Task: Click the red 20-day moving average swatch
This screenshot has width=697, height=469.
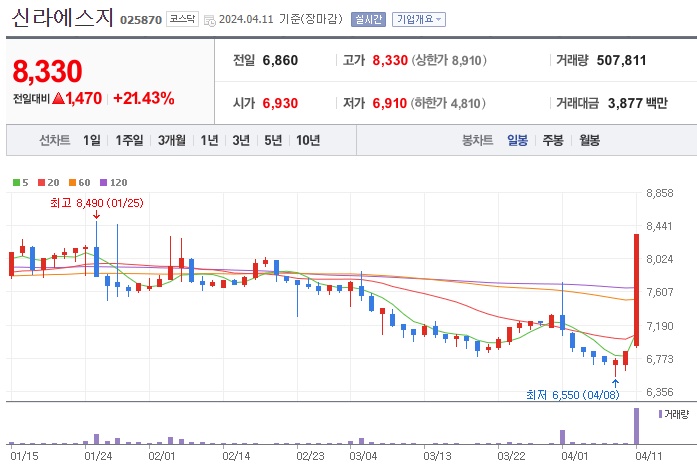Action: [x=41, y=182]
